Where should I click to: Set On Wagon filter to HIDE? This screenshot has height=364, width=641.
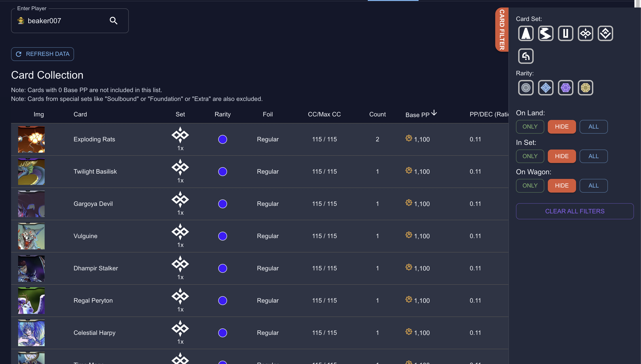(x=561, y=186)
